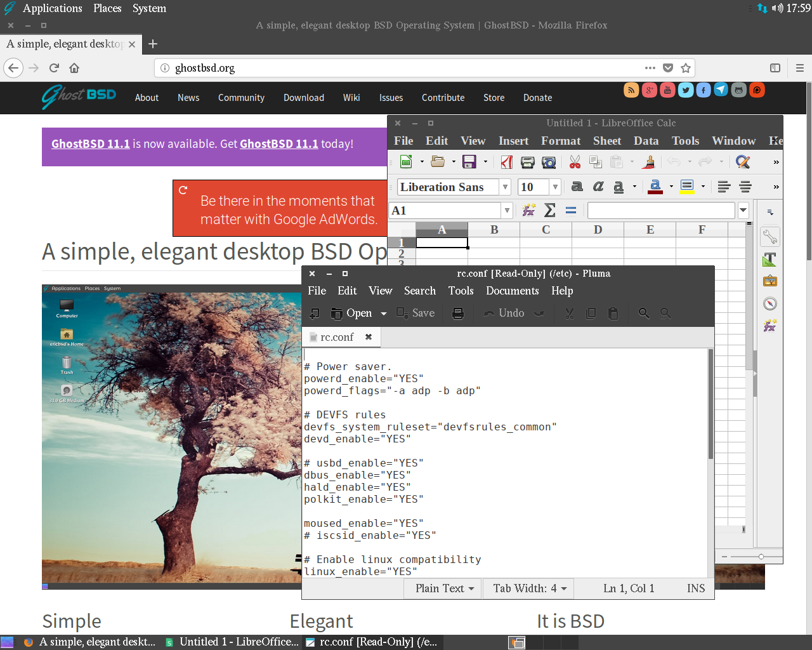
Task: Click the Twitter icon on GhostBSD site
Action: pyautogui.click(x=686, y=90)
